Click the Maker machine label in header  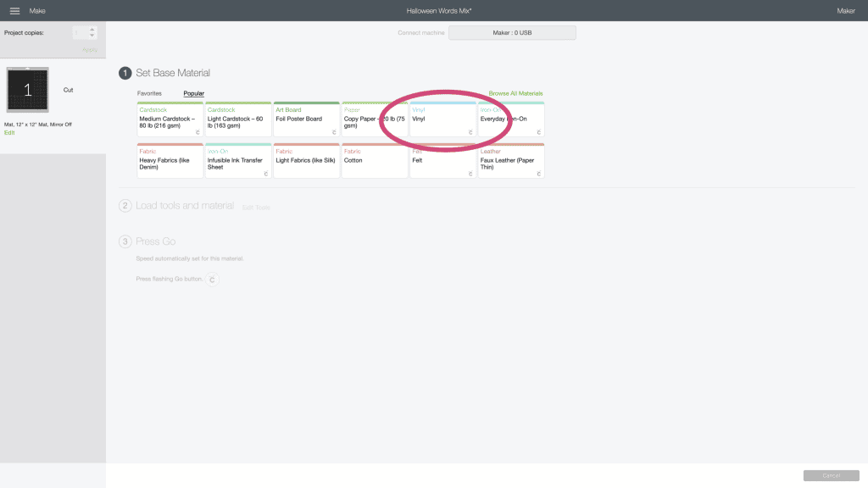846,10
